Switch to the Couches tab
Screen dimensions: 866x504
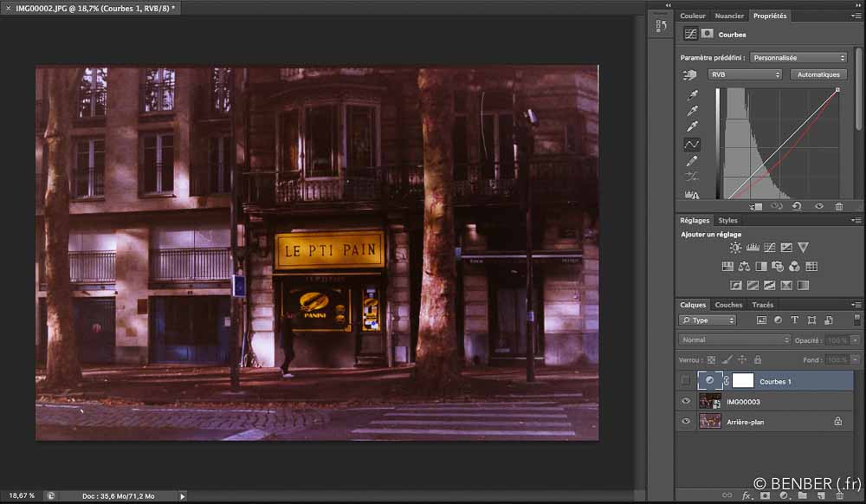click(x=728, y=305)
